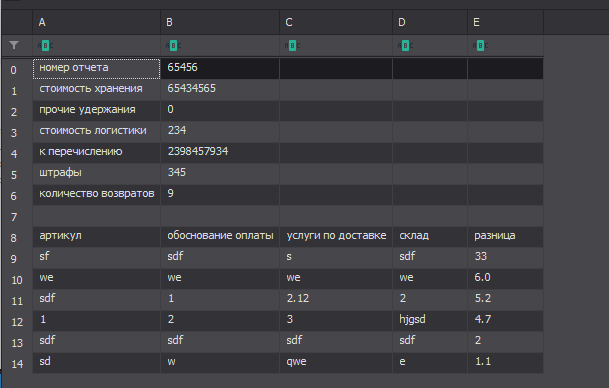
Task: Click the cell 'прочие удержания'
Action: click(96, 111)
